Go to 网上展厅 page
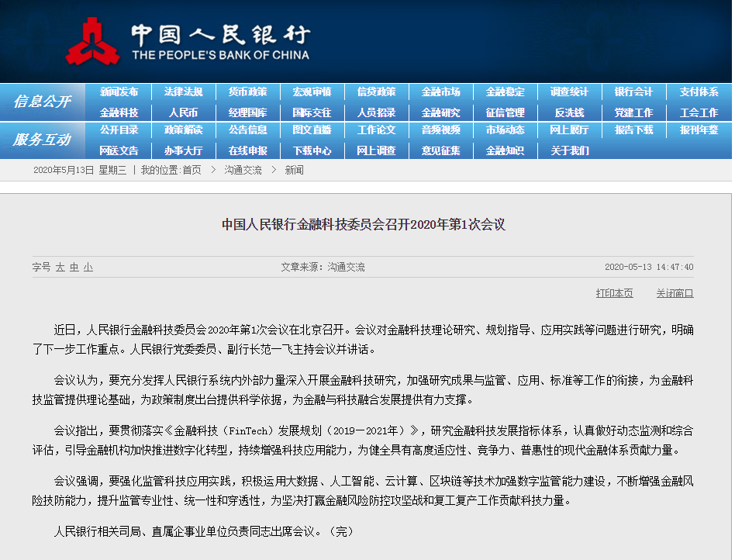 pyautogui.click(x=569, y=130)
